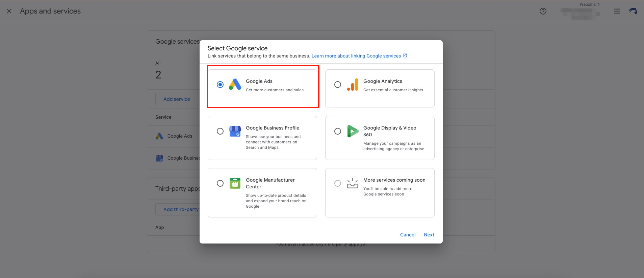The width and height of the screenshot is (644, 278).
Task: Select the Google Business Profile radio button
Action: click(220, 131)
